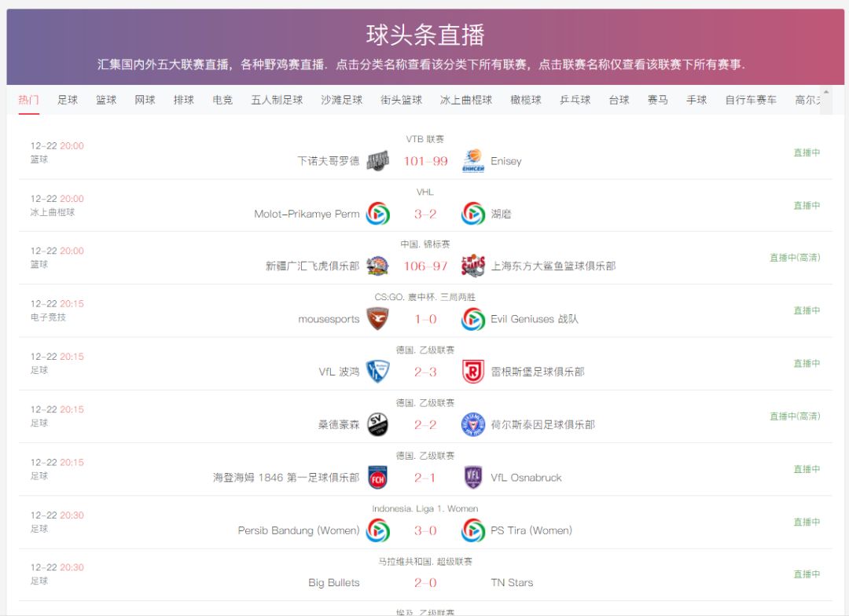The image size is (849, 616).
Task: Click the VfL Osnabruck purple crest
Action: pos(472,477)
